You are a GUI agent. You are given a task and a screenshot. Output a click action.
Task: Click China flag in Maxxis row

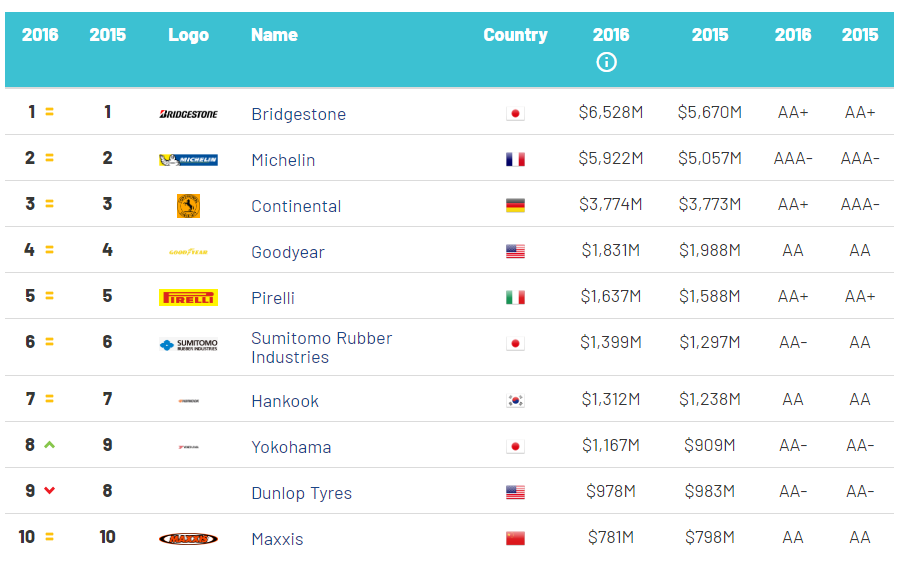[x=515, y=538]
